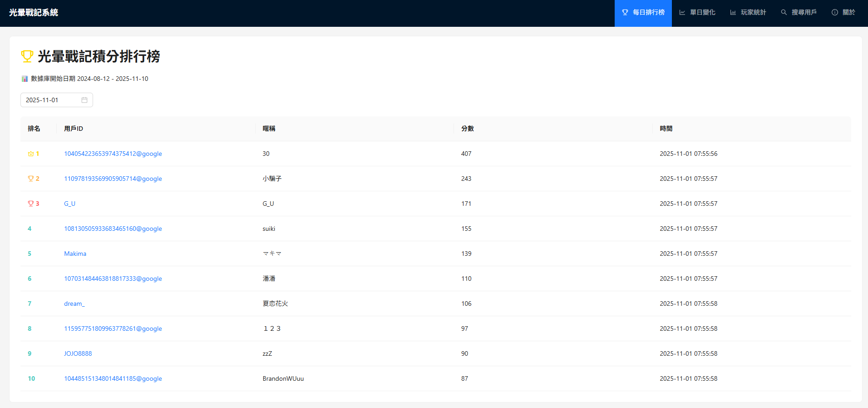This screenshot has height=408, width=868.
Task: Open the 關於 about tab
Action: tap(843, 13)
